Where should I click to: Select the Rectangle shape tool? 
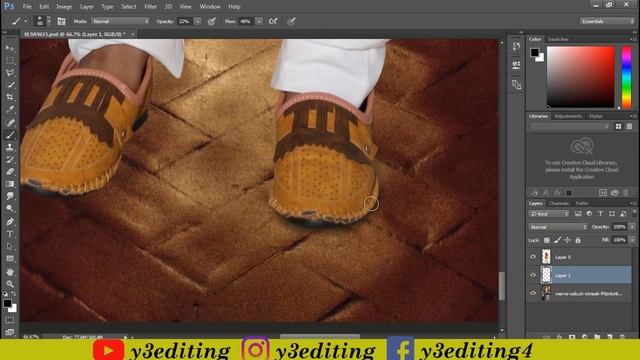(10, 259)
